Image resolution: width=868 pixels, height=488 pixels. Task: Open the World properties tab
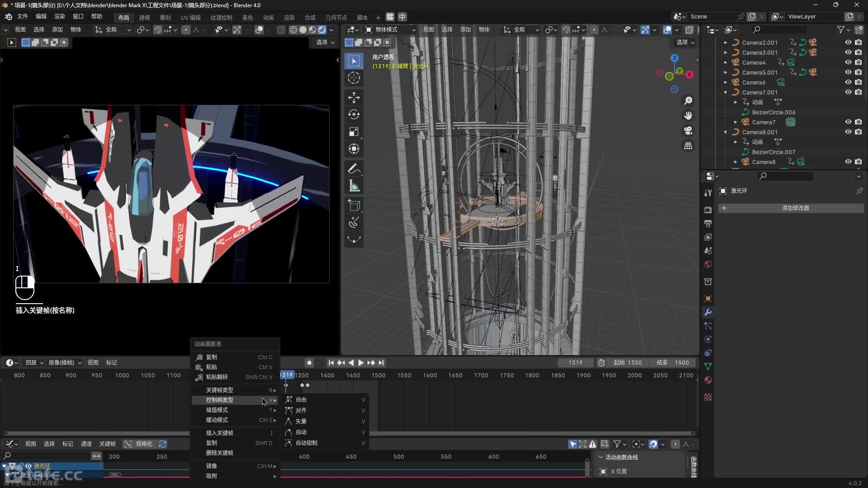coord(708,264)
